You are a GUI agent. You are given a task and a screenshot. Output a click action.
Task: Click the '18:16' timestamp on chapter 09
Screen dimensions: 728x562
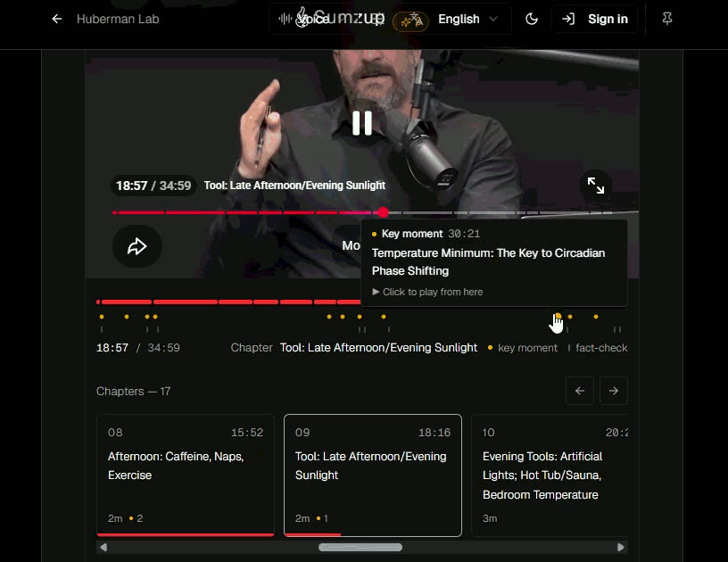click(434, 433)
